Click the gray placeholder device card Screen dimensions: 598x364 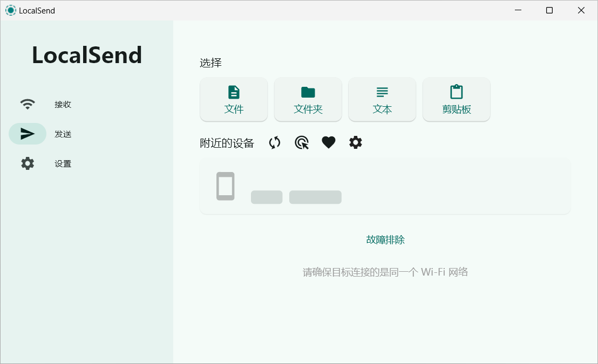385,186
